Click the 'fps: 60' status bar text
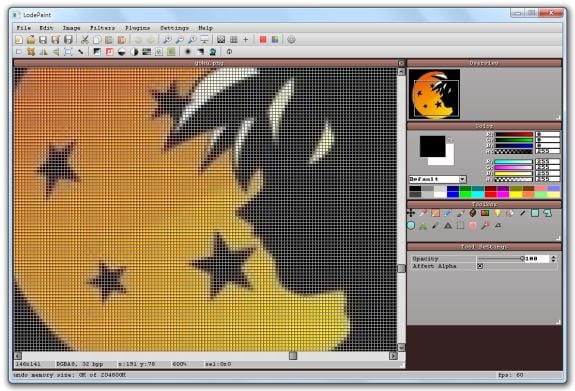This screenshot has width=575, height=391. 510,375
